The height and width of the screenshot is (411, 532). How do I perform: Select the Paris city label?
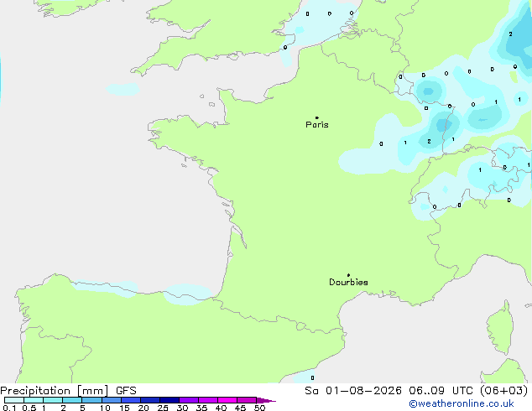317,125
